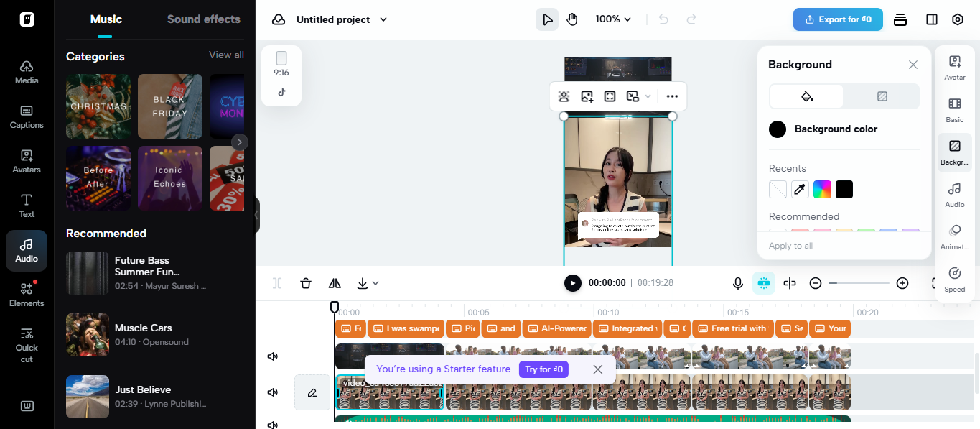Switch to the Music tab
This screenshot has height=429, width=980.
[x=106, y=19]
